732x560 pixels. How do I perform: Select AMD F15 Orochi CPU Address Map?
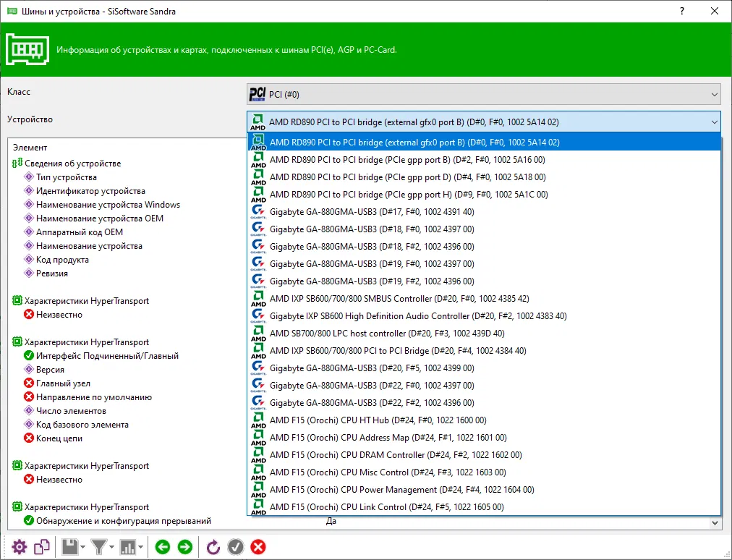[x=484, y=437]
